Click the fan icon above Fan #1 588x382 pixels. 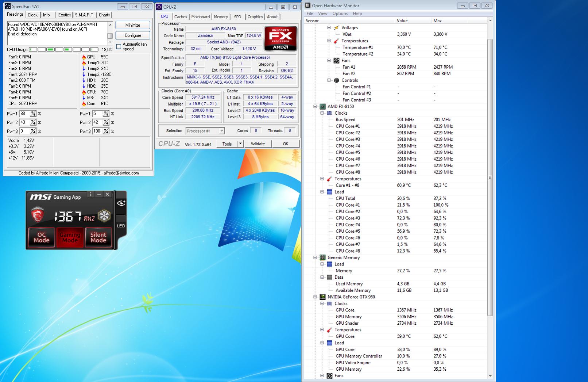tap(336, 61)
